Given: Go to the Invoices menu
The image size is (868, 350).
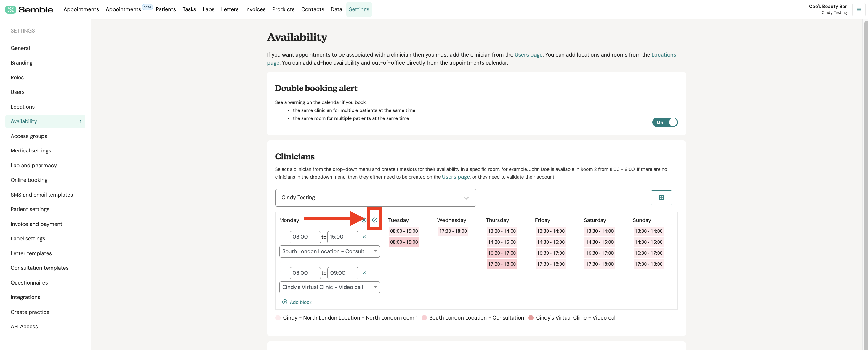Looking at the screenshot, I should tap(255, 9).
